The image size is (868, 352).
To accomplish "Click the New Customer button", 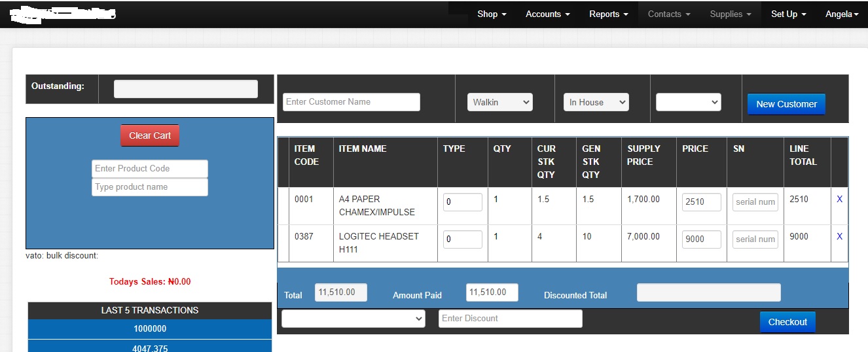I will click(x=786, y=104).
